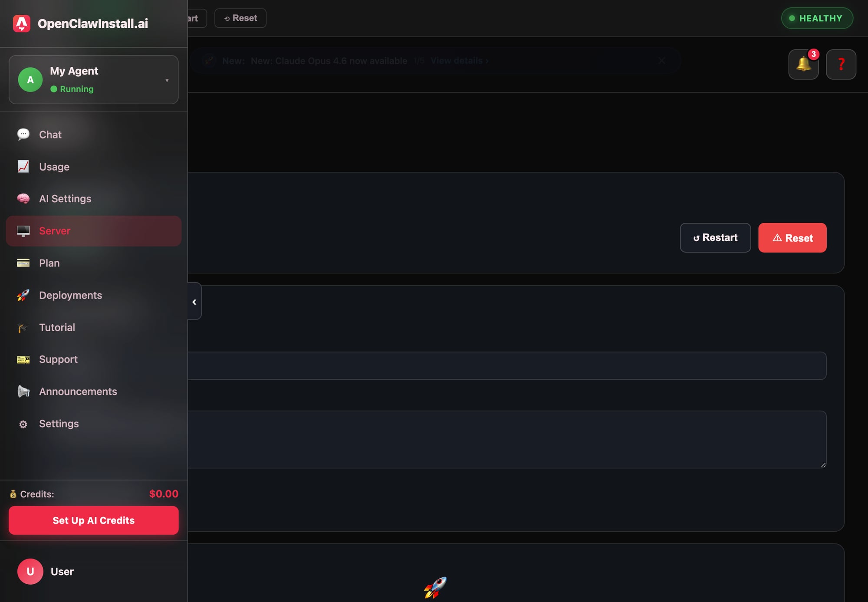
Task: Check notifications via the bell icon
Action: point(803,64)
